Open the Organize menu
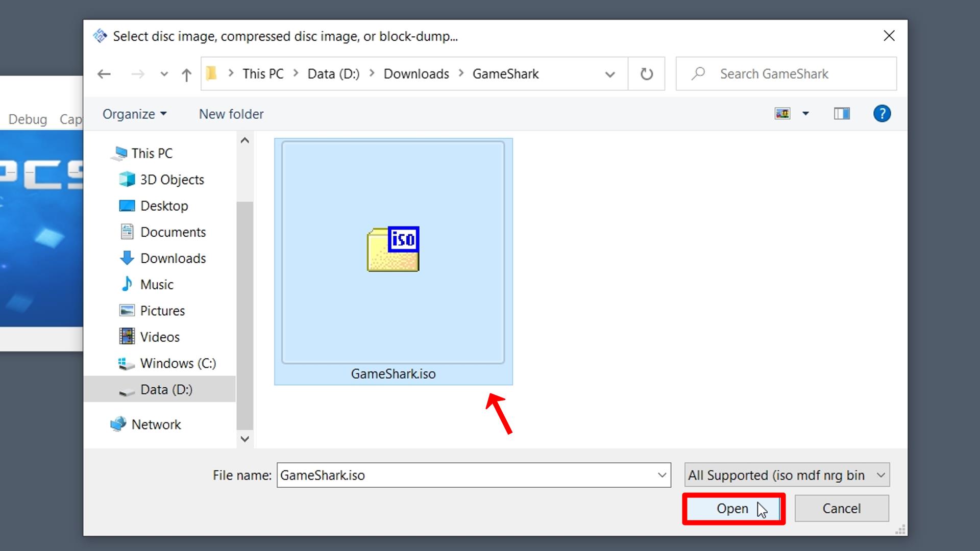 point(135,114)
